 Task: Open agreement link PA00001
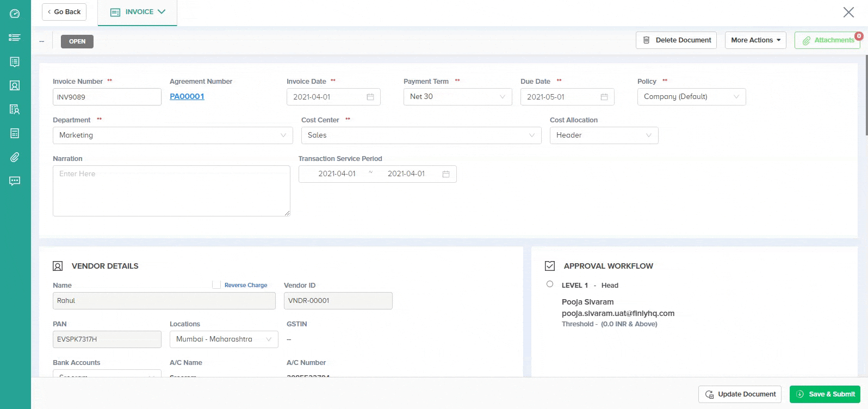pos(187,96)
